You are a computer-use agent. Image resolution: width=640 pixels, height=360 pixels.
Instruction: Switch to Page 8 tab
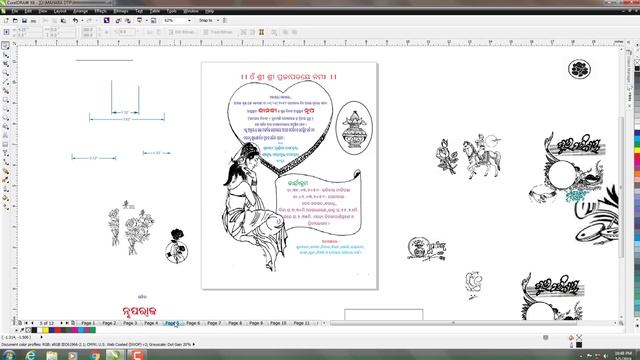pos(235,323)
